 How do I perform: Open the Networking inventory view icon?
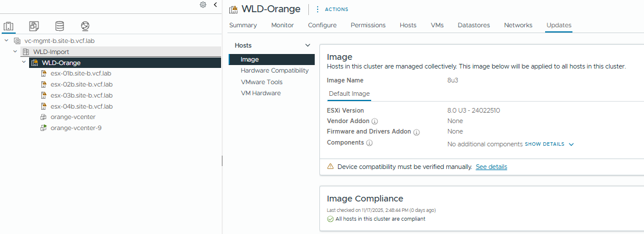[x=85, y=26]
